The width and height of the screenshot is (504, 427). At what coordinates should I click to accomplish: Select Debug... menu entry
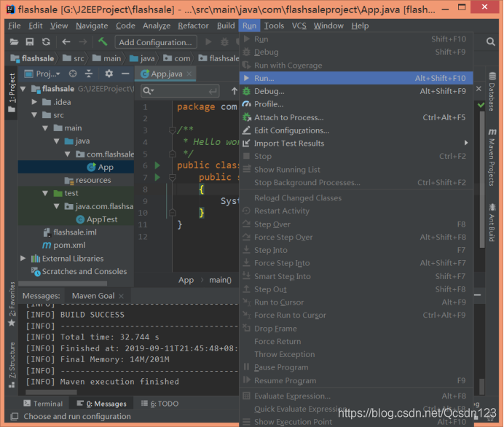[x=356, y=91]
